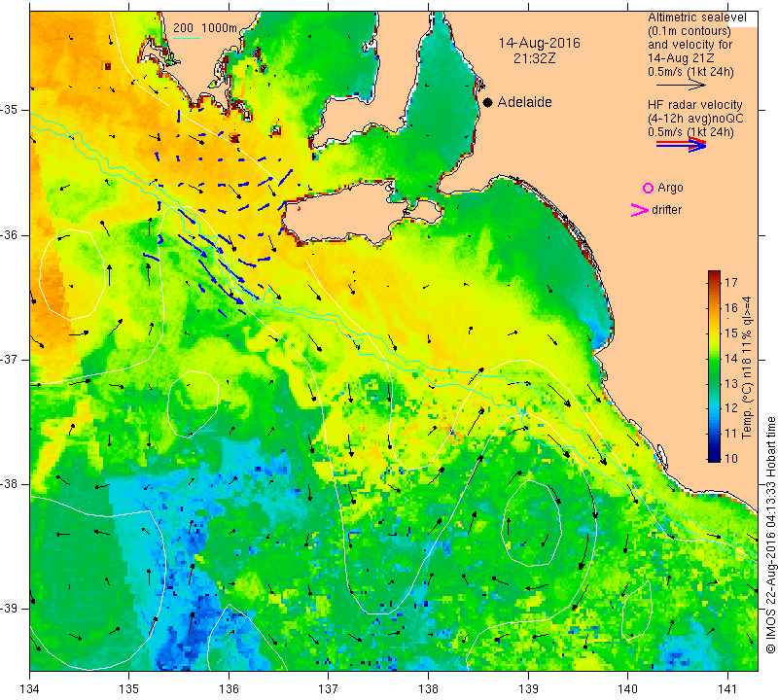Click the cyan 200 1000m contour legend line
Screen dimensions: 778x700
click(187, 38)
